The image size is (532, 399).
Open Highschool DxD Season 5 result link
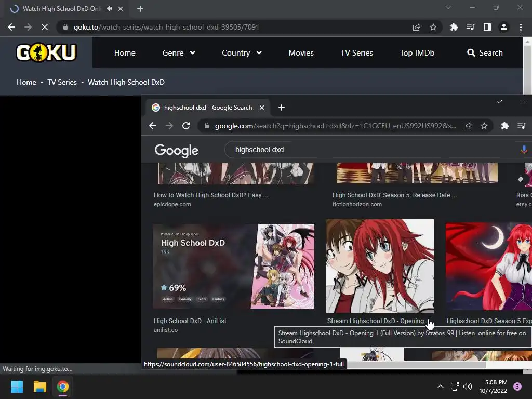click(x=489, y=321)
